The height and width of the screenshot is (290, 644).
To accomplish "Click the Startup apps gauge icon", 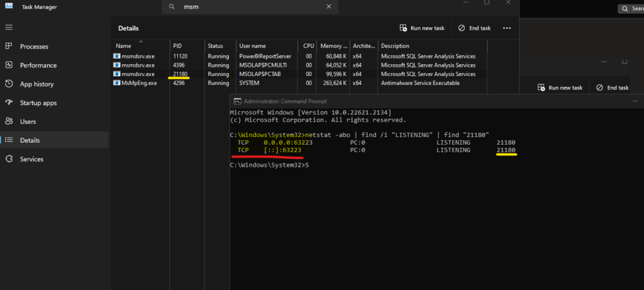I will [9, 103].
